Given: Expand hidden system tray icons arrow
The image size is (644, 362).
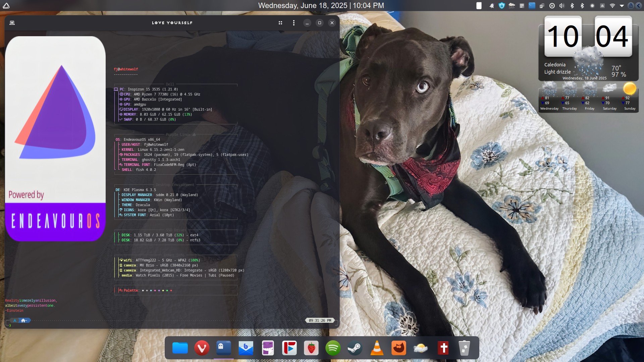Looking at the screenshot, I should [622, 6].
